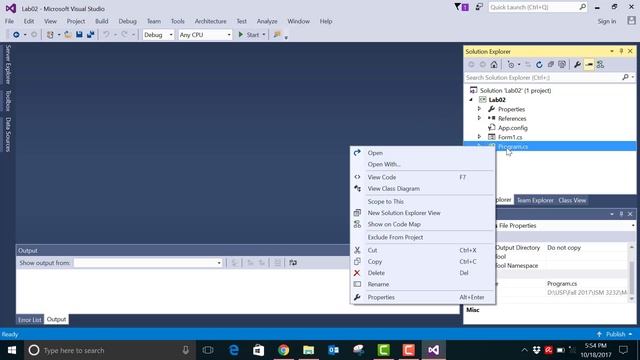
Task: Click Pending Changes Filter icon in Solution Explorer
Action: tap(511, 64)
